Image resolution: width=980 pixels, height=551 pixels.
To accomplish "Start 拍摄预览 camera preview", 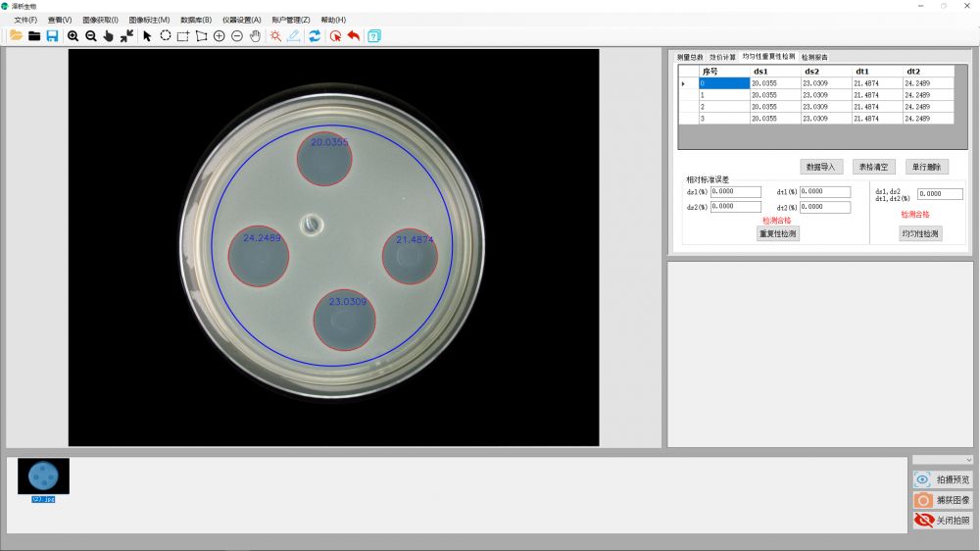I will coord(943,479).
